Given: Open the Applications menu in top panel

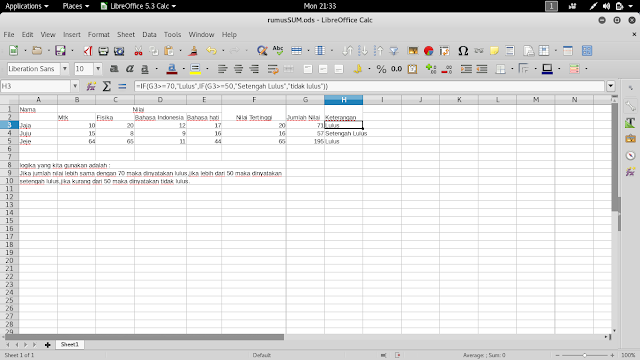Looking at the screenshot, I should point(27,6).
